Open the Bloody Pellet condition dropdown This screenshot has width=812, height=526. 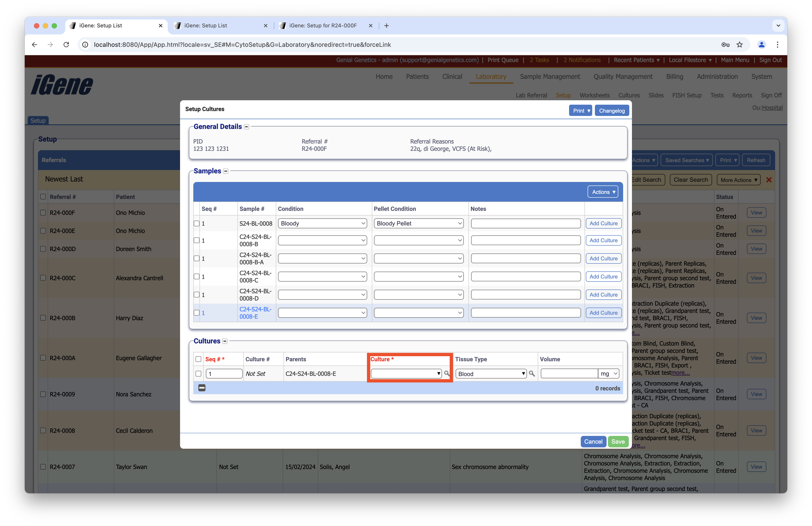(x=418, y=223)
